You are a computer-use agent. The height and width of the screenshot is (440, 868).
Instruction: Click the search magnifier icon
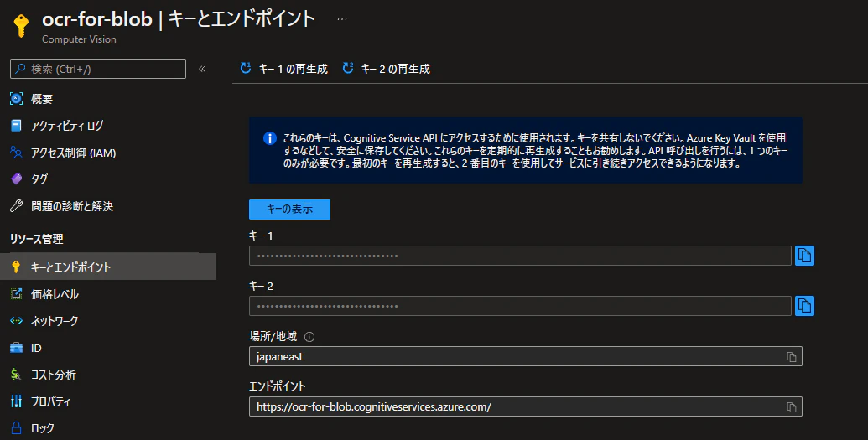pos(20,69)
